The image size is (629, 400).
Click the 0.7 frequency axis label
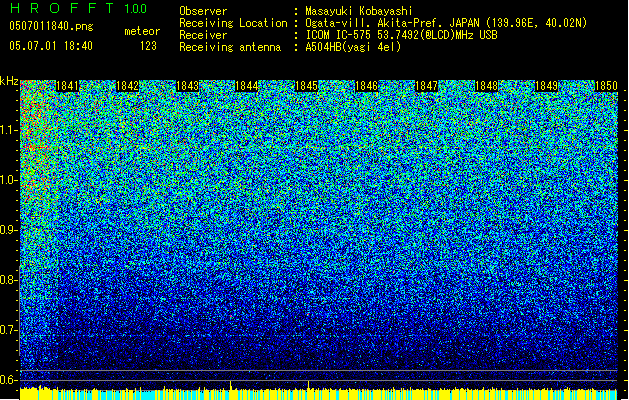(x=9, y=330)
